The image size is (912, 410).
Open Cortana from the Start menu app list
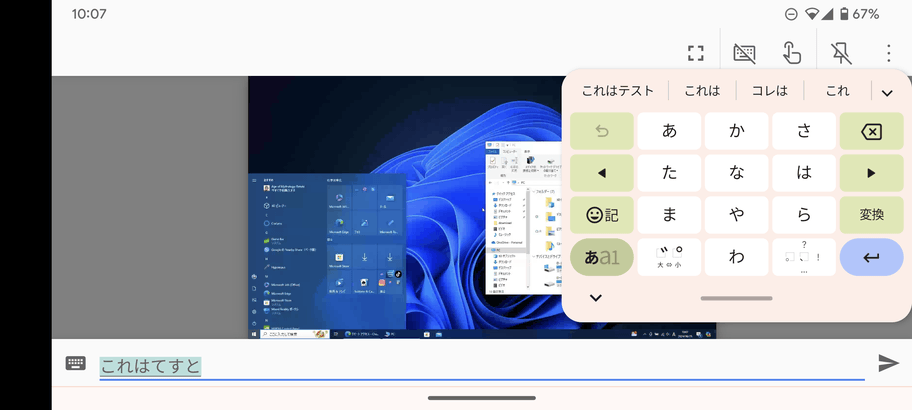click(275, 223)
